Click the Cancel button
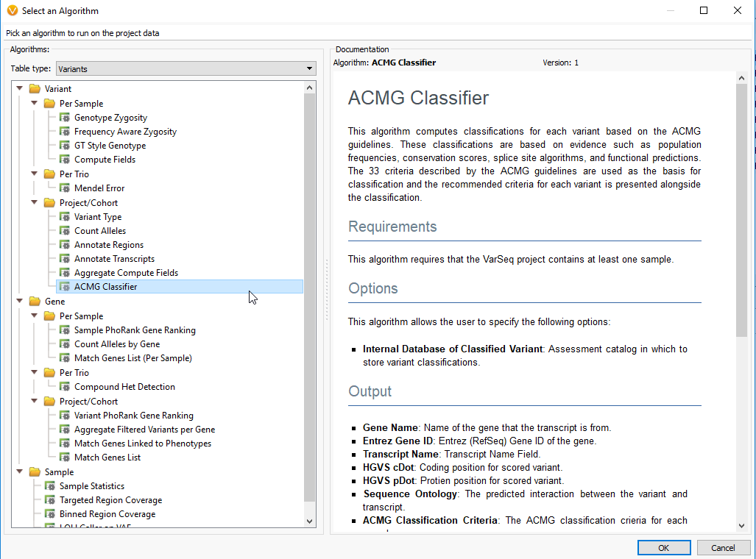 (x=723, y=547)
